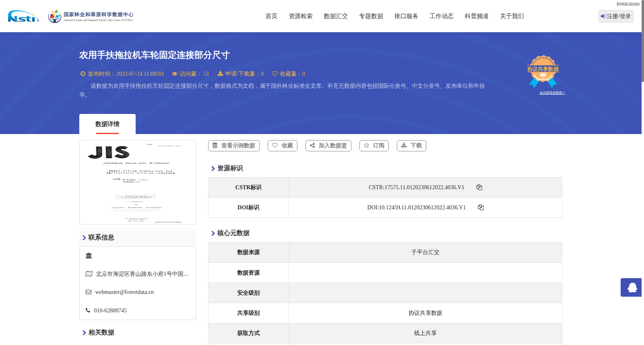Open the 关于我们 menu item
The height and width of the screenshot is (345, 644).
click(x=512, y=16)
